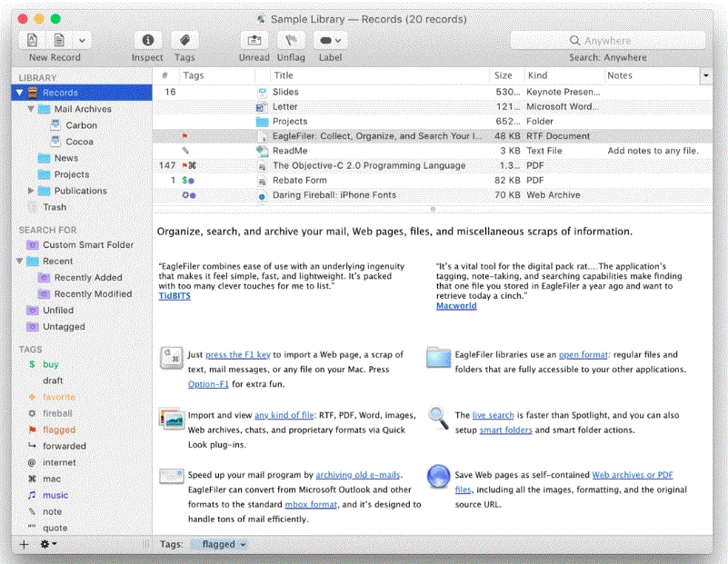
Task: Select the Rebate Form PDF record
Action: (x=433, y=181)
